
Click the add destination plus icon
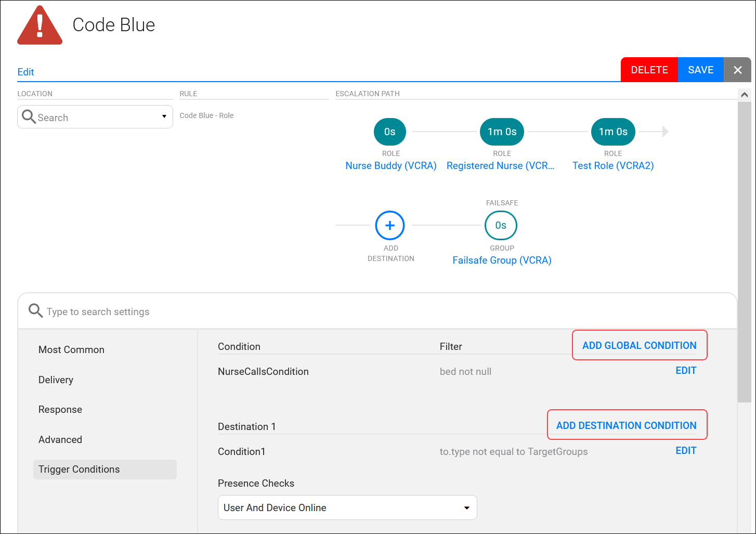pyautogui.click(x=389, y=225)
